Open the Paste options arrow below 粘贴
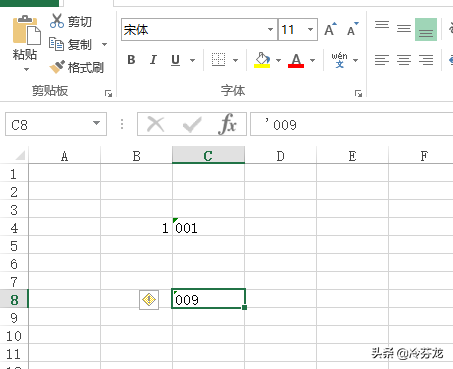 pos(26,69)
